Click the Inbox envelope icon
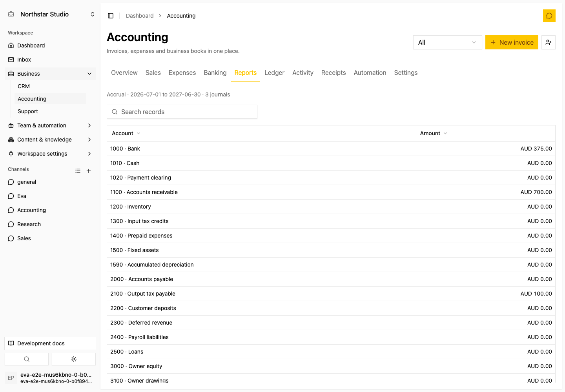This screenshot has height=392, width=565. [x=11, y=60]
